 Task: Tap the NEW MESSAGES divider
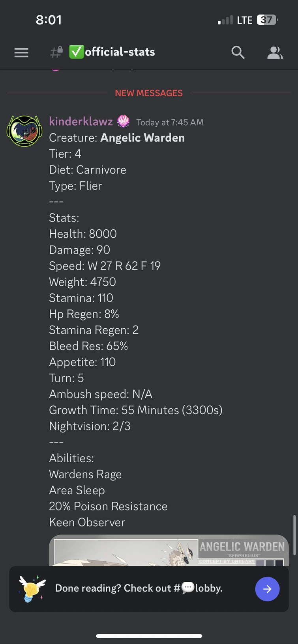(x=149, y=93)
